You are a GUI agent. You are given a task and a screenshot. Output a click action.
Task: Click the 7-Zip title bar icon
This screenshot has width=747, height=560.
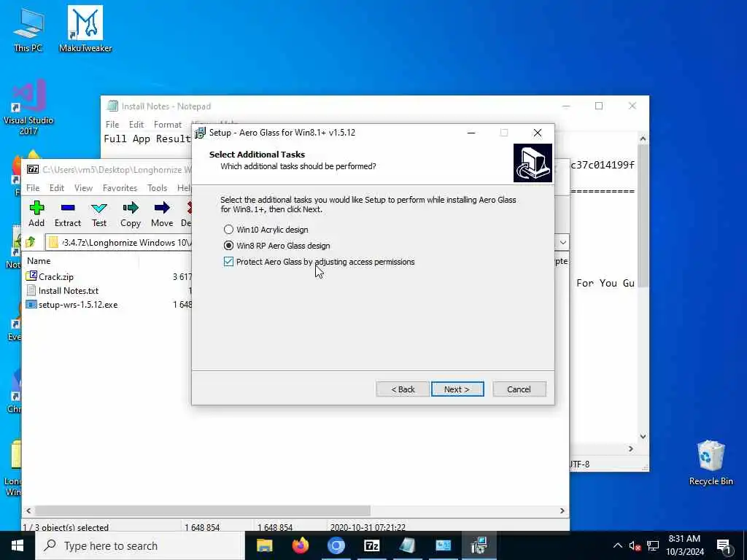point(33,169)
